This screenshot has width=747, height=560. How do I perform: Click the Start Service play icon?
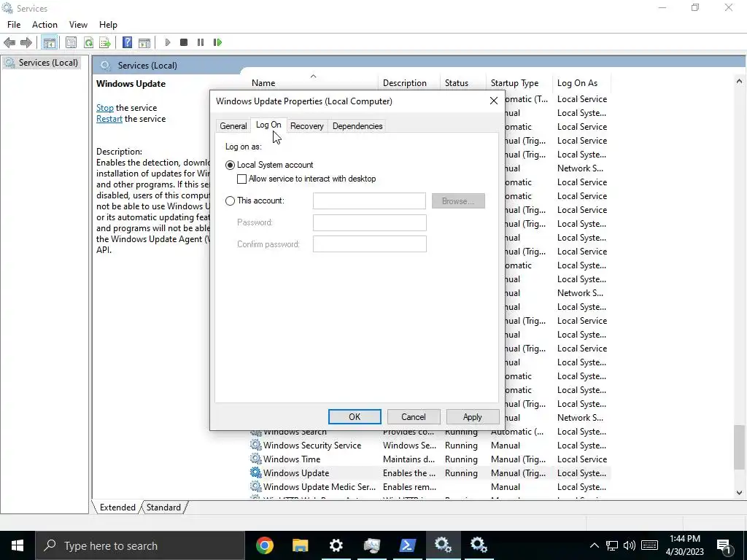[167, 42]
